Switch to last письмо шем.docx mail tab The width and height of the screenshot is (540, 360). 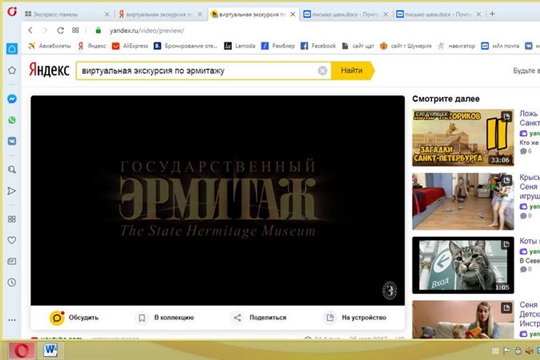coord(439,14)
